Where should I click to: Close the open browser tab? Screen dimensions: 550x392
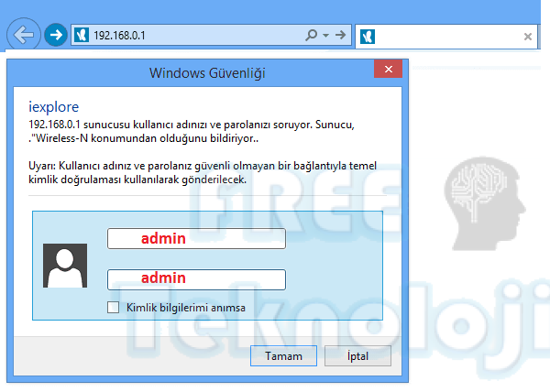click(528, 37)
